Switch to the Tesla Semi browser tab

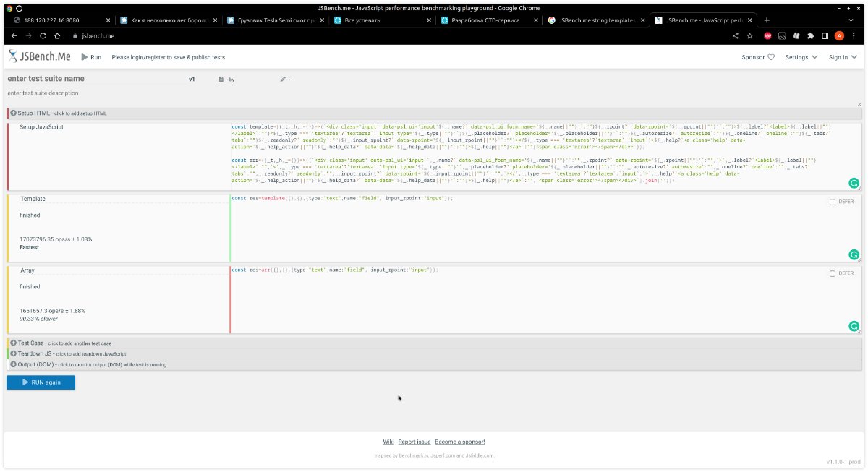pos(277,20)
